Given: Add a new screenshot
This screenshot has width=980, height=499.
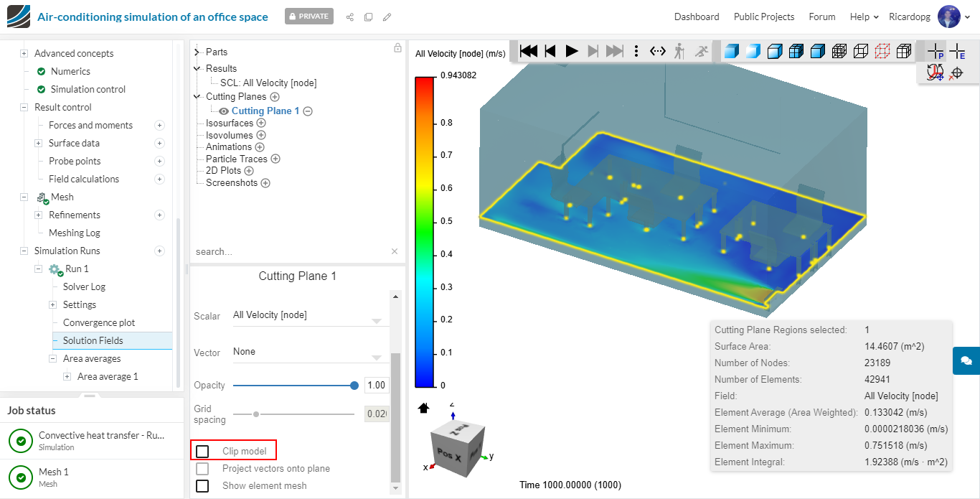Looking at the screenshot, I should 265,183.
